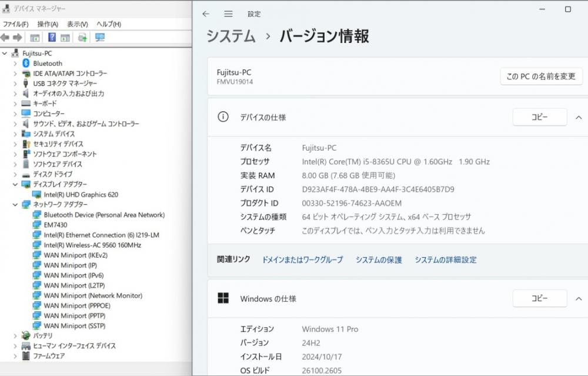Click the Help icon in Device Manager toolbar
The height and width of the screenshot is (376, 588).
pyautogui.click(x=52, y=37)
